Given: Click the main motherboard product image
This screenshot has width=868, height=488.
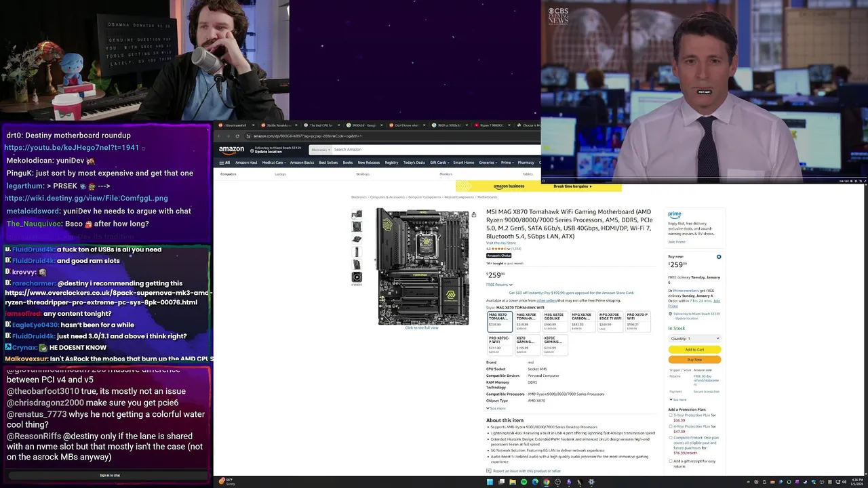Looking at the screenshot, I should (422, 267).
